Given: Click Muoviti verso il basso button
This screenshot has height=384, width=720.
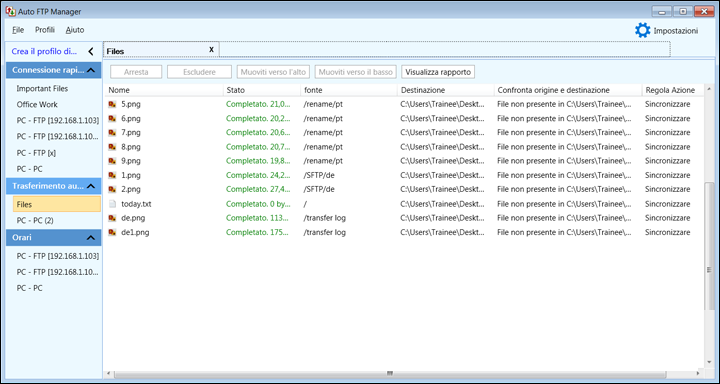Looking at the screenshot, I should 356,72.
